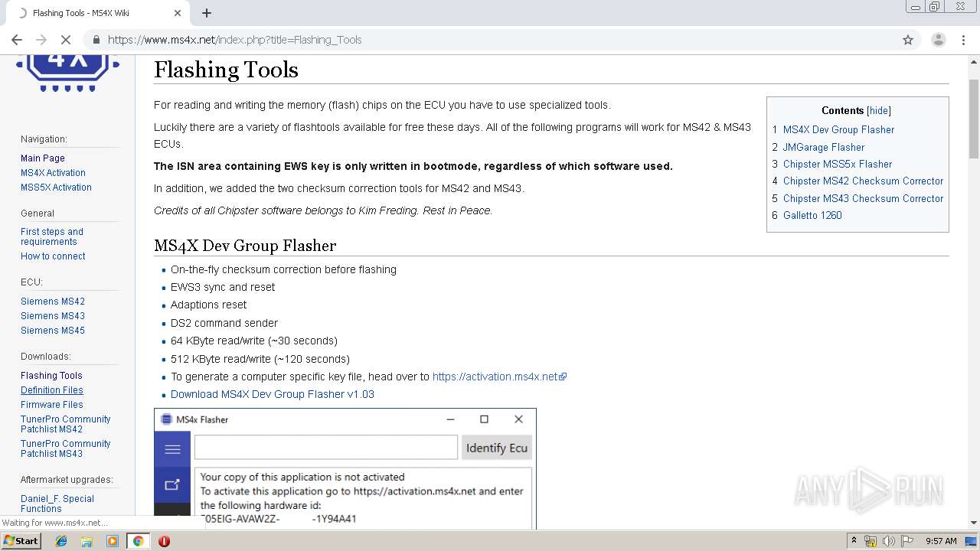This screenshot has height=551, width=980.
Task: Open Firmware Files link
Action: click(52, 405)
